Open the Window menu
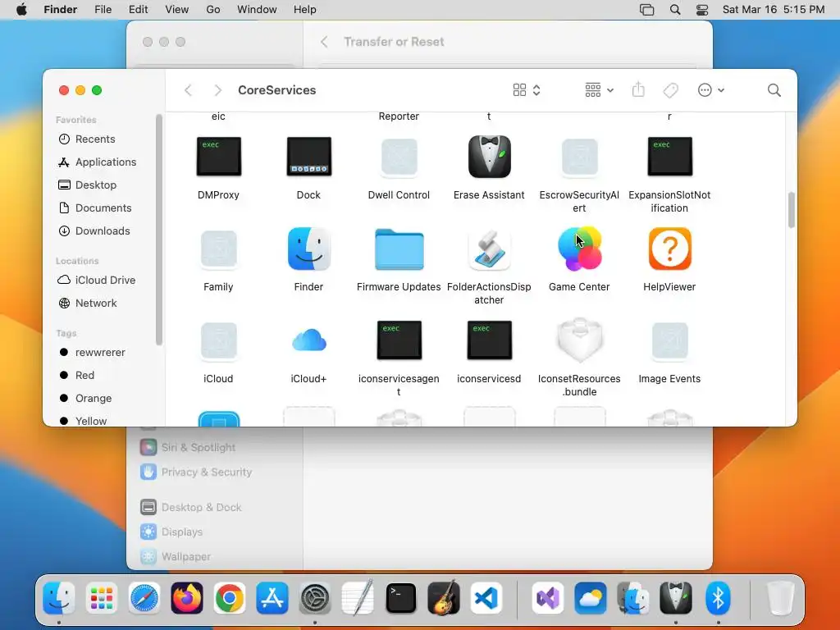The height and width of the screenshot is (630, 840). (257, 10)
